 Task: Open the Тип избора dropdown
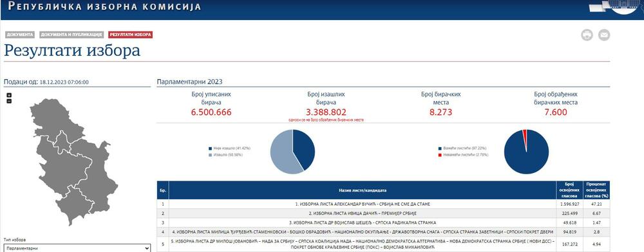point(77,248)
